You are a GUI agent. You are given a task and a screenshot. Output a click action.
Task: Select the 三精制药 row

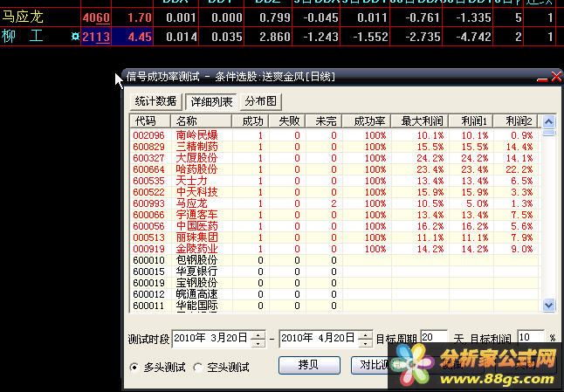tap(334, 147)
